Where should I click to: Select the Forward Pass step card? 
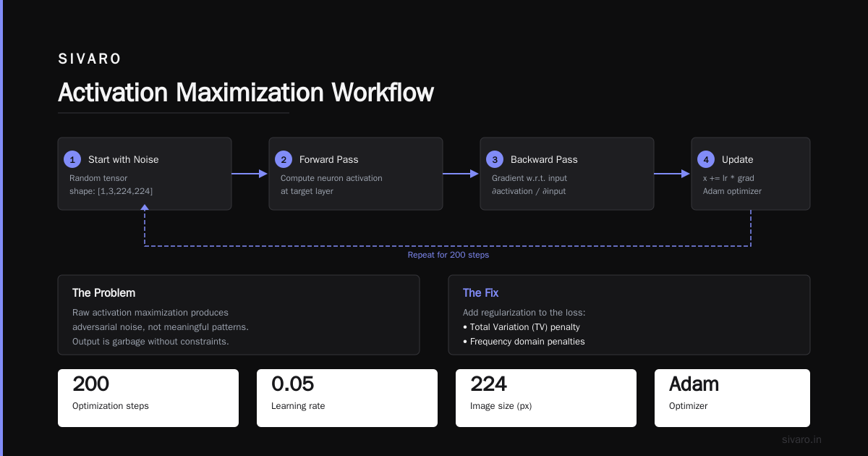(x=356, y=174)
